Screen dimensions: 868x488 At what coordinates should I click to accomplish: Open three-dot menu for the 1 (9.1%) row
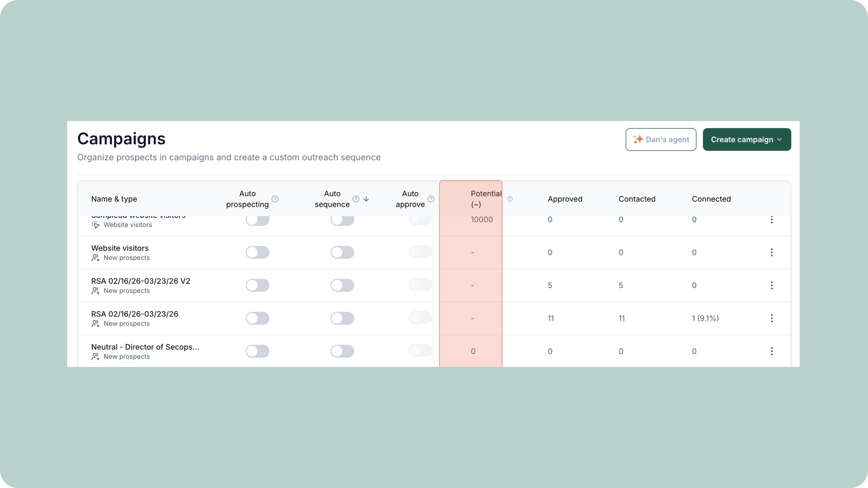tap(771, 318)
